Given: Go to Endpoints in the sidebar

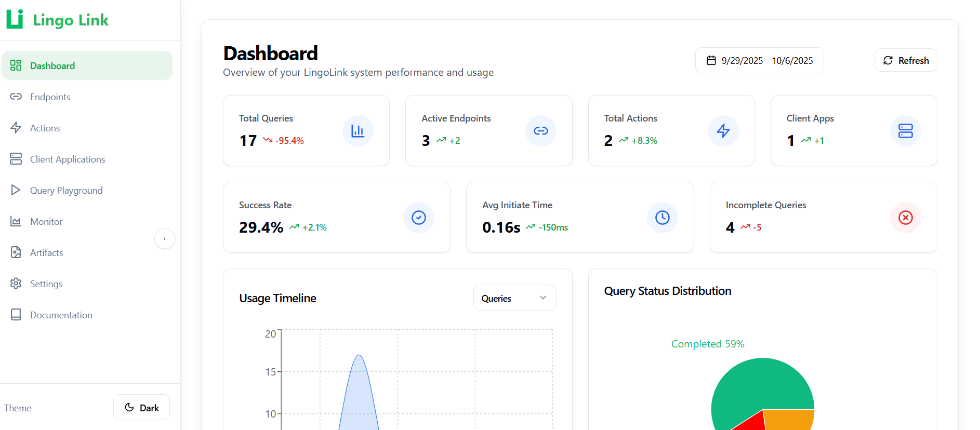Looking at the screenshot, I should click(50, 97).
